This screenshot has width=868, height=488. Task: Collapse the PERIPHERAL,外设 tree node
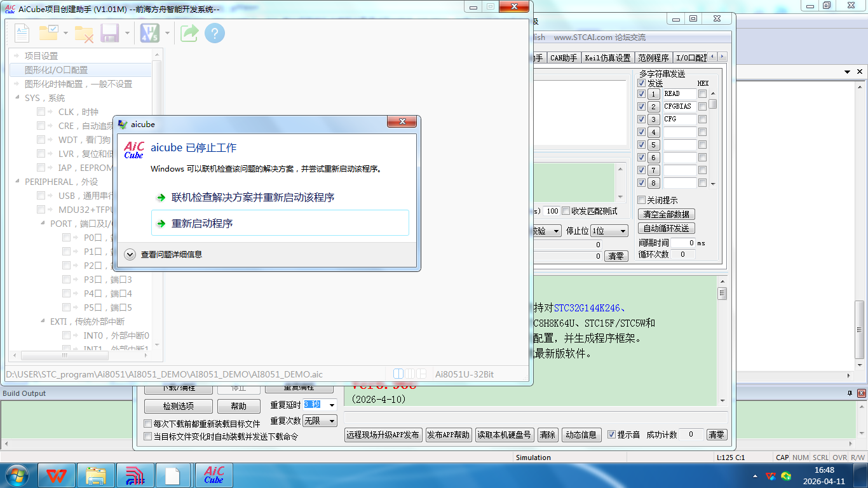(x=18, y=182)
